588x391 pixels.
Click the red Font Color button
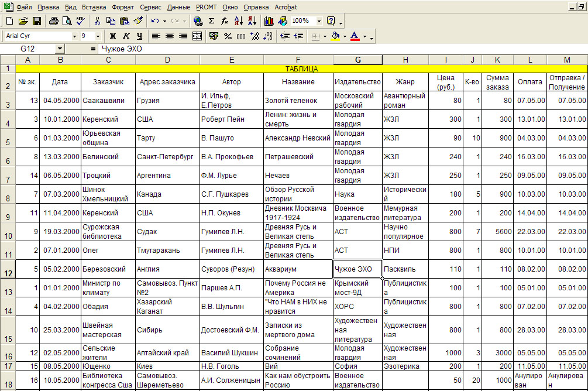pyautogui.click(x=355, y=36)
